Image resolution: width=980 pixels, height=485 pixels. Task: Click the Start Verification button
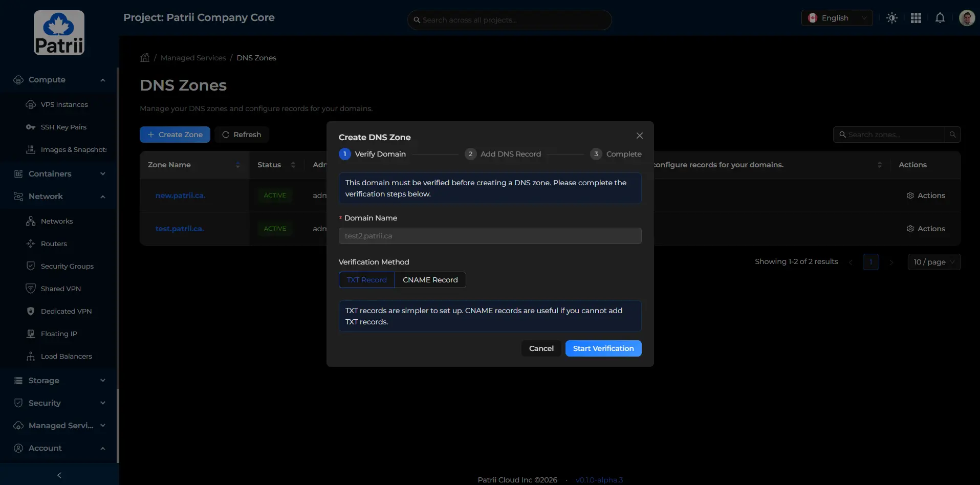click(x=603, y=348)
